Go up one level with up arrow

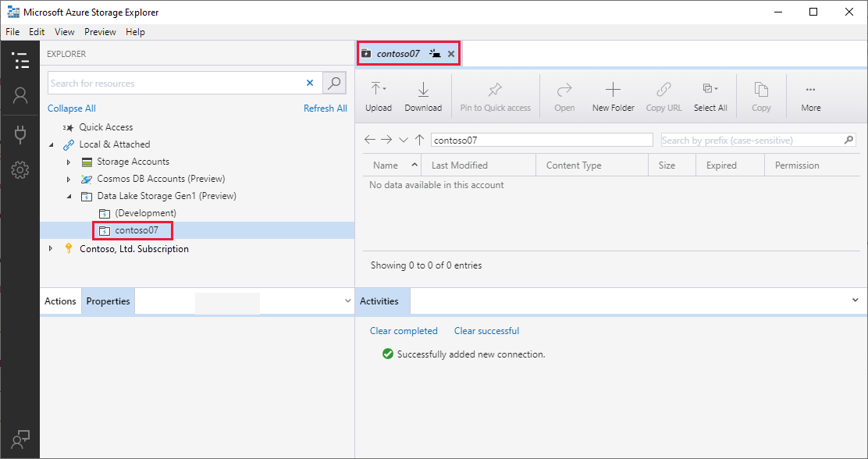tap(420, 140)
